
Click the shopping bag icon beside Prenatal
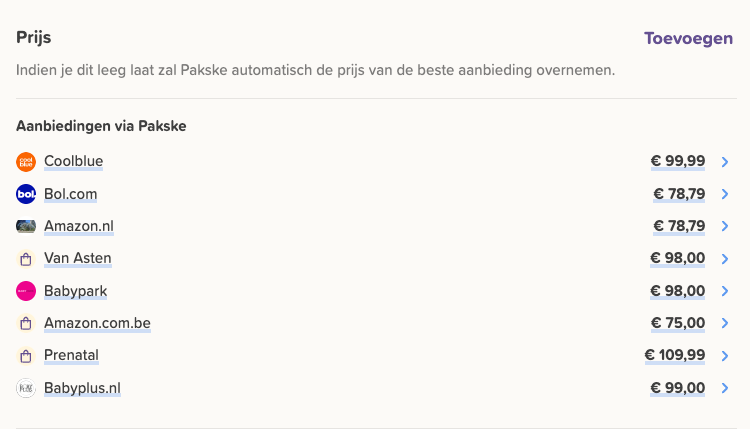click(x=26, y=356)
